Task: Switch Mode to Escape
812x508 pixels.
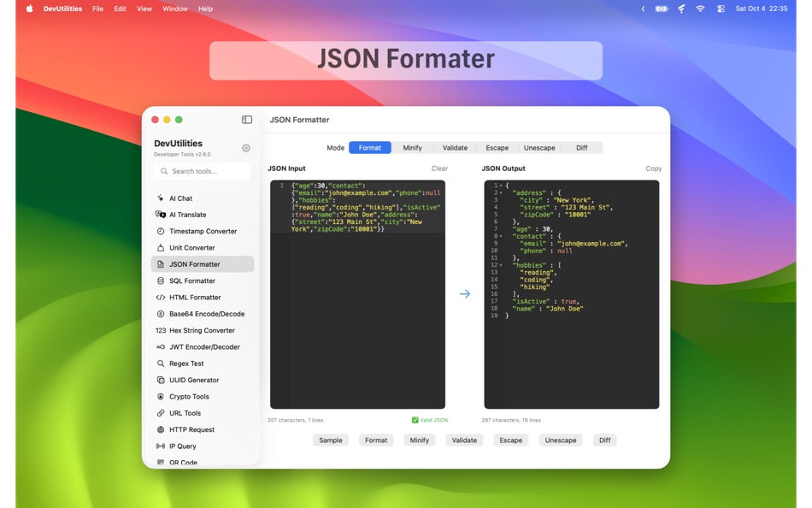Action: (x=497, y=148)
